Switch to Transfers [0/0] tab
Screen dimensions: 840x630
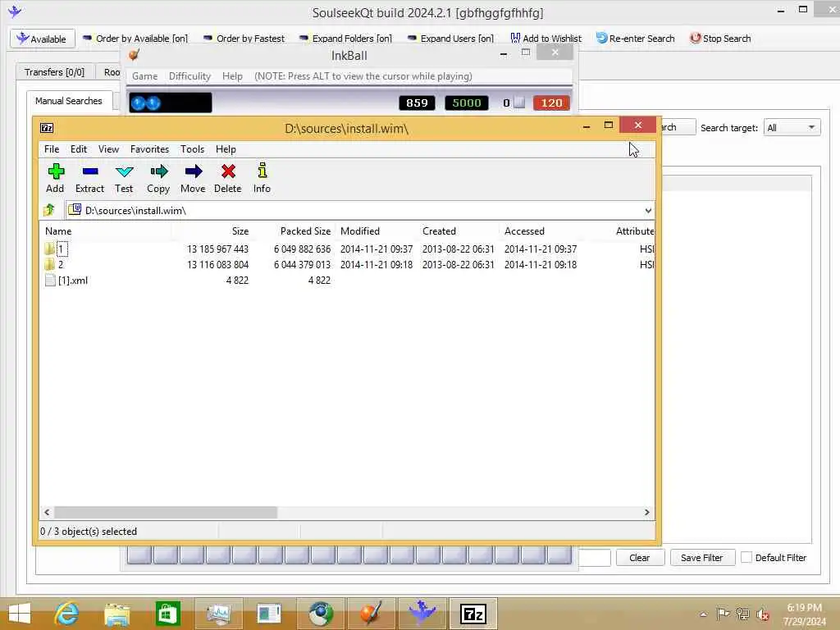(x=55, y=72)
